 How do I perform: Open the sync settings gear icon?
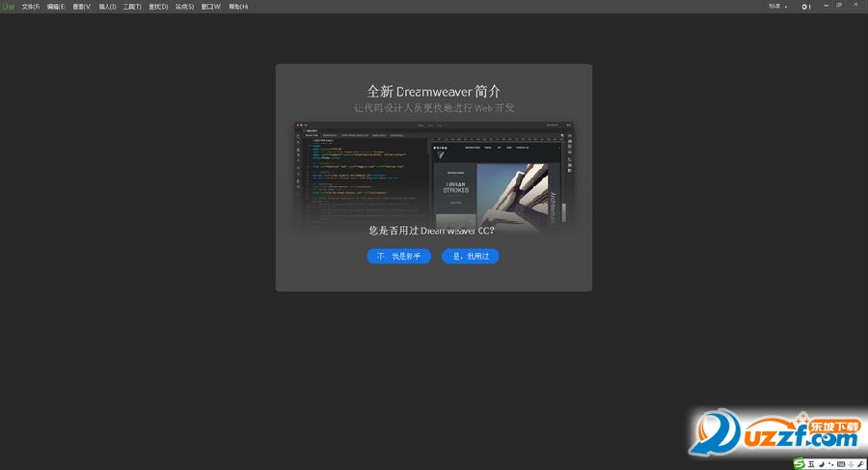pos(804,7)
